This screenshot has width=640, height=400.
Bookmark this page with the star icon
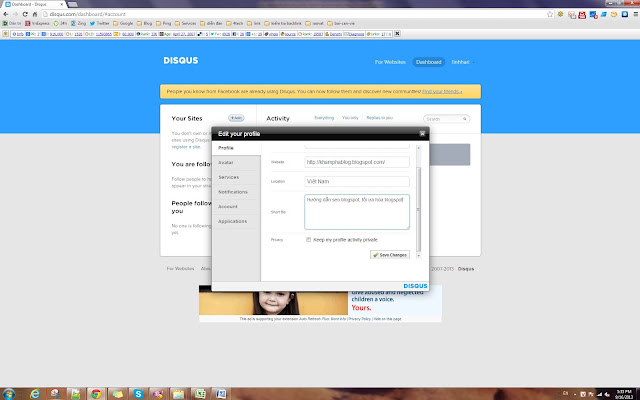(550, 14)
